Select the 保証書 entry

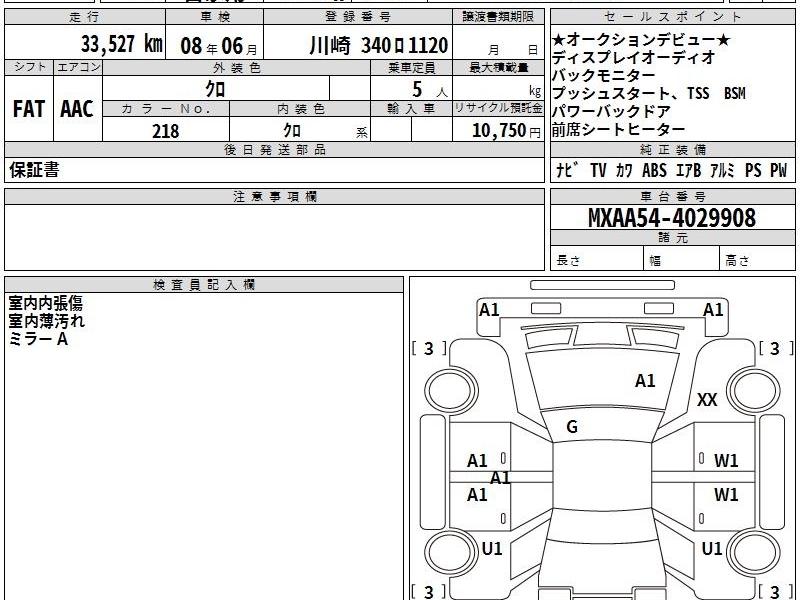(34, 170)
